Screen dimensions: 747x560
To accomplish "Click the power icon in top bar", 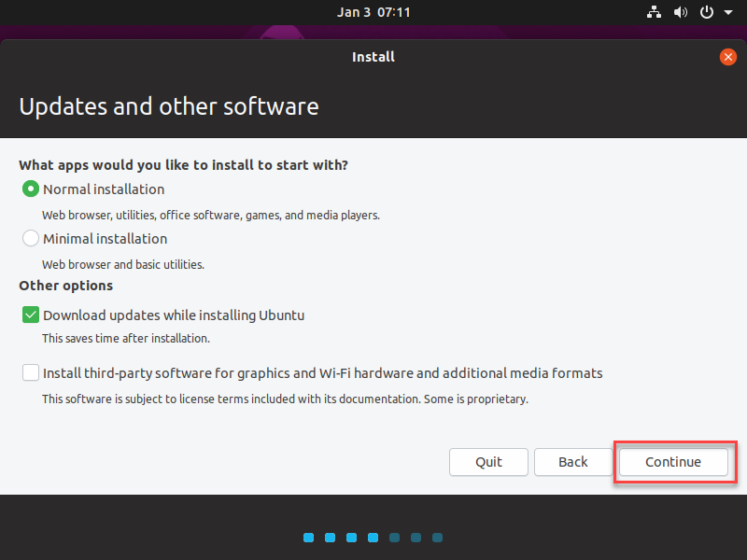I will point(707,12).
